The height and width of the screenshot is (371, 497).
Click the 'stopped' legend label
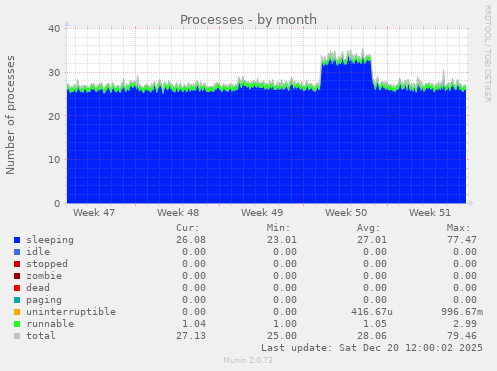[x=47, y=264]
